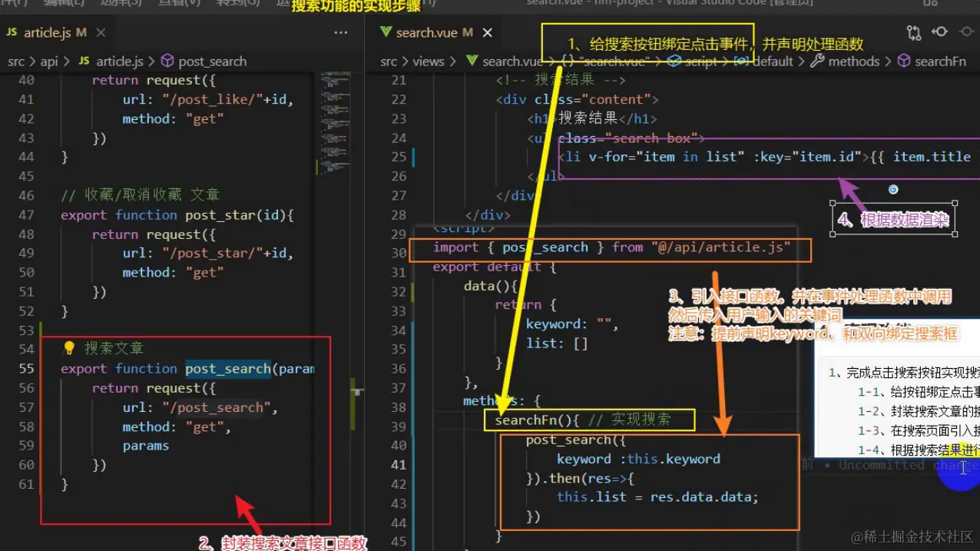
Task: Click keyword :this.keyword on line 41
Action: (639, 459)
